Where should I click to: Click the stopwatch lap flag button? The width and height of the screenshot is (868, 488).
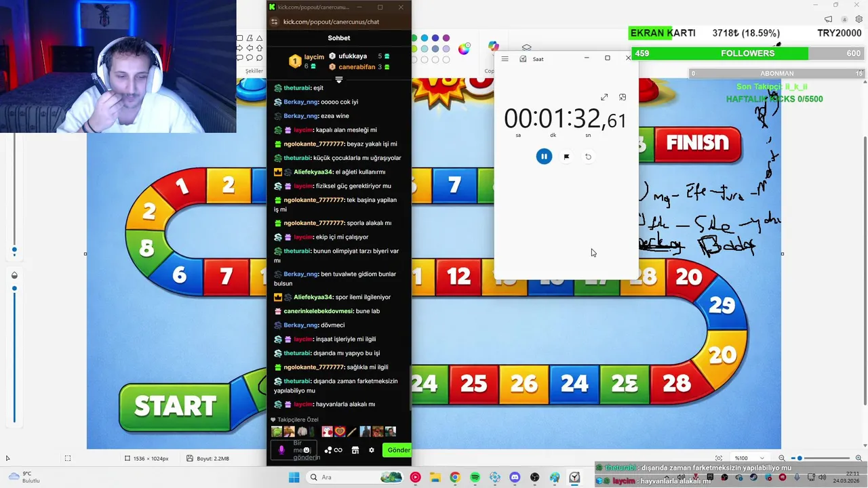pyautogui.click(x=566, y=157)
